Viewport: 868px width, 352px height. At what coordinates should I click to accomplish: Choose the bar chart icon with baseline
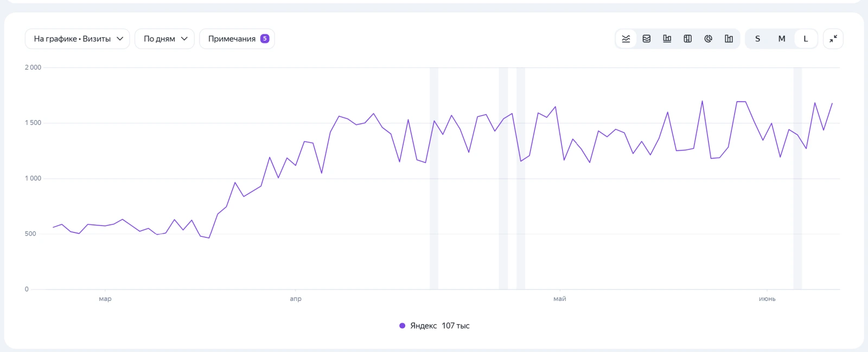(667, 39)
